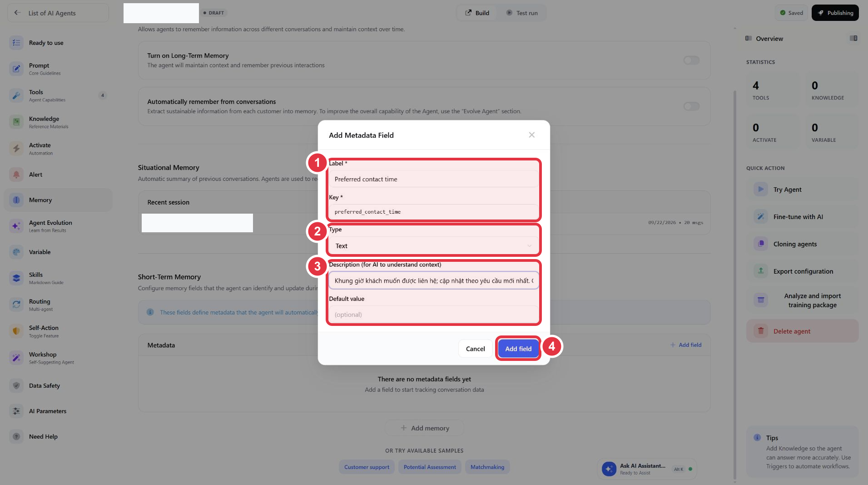
Task: Click the Add field link in Metadata panel
Action: [686, 345]
